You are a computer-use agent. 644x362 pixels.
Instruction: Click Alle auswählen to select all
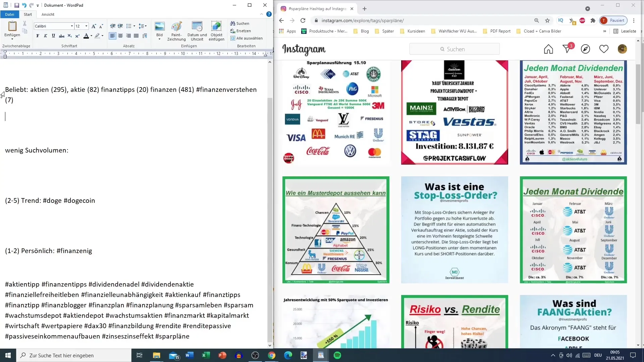pos(247,38)
